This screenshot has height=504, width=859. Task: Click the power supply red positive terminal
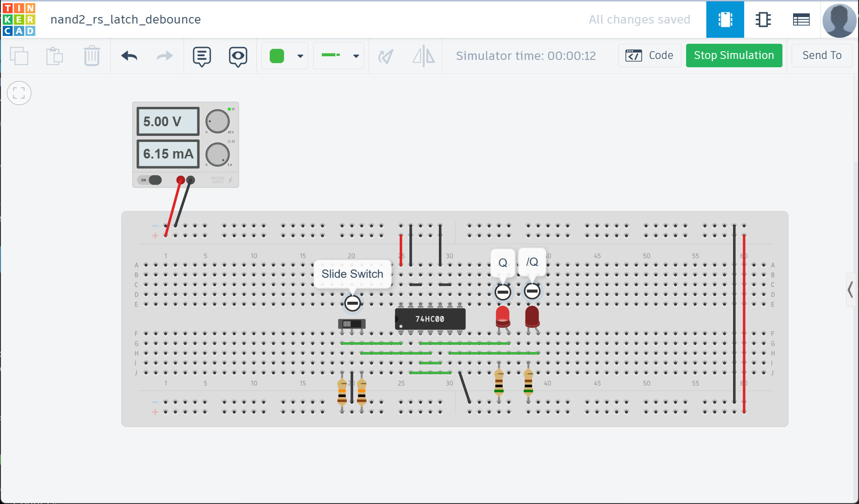pyautogui.click(x=181, y=180)
